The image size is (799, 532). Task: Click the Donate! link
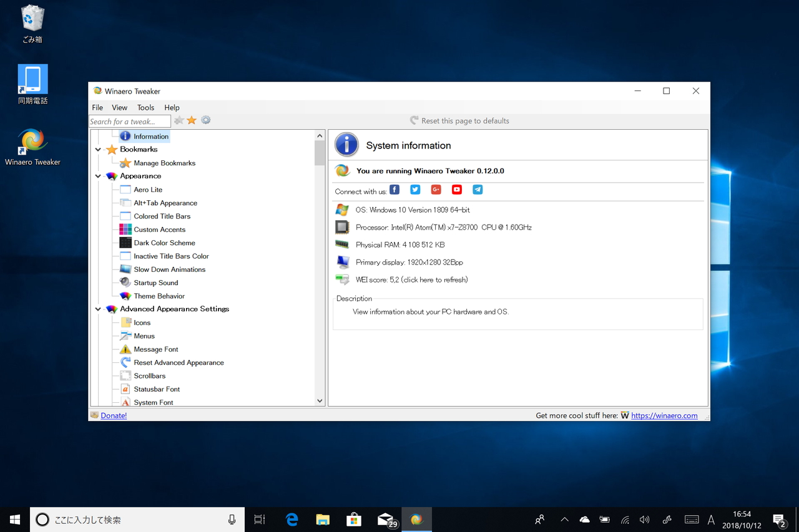click(x=113, y=415)
